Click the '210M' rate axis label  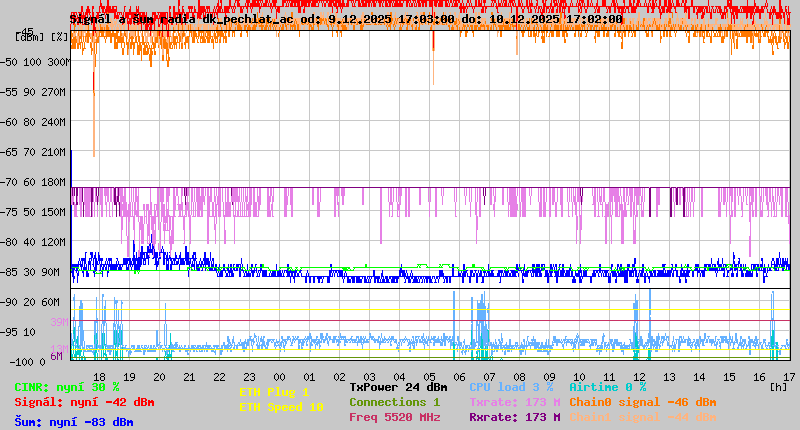(x=54, y=152)
